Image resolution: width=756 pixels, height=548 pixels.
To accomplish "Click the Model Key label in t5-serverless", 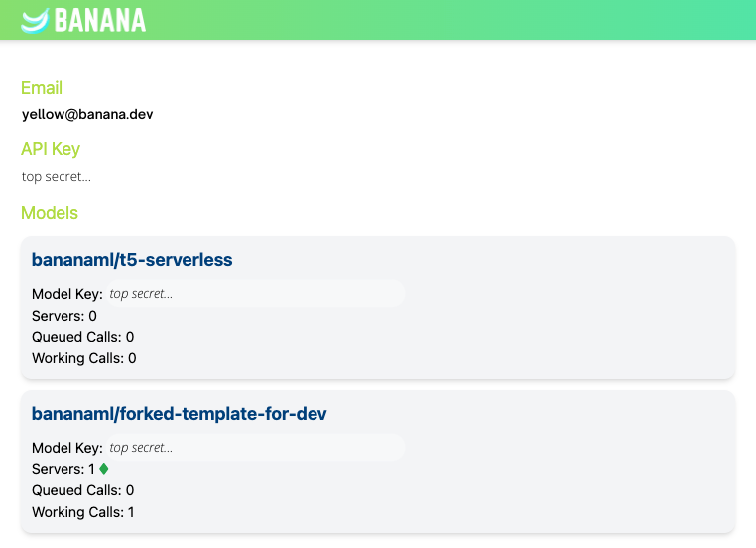I will click(66, 294).
